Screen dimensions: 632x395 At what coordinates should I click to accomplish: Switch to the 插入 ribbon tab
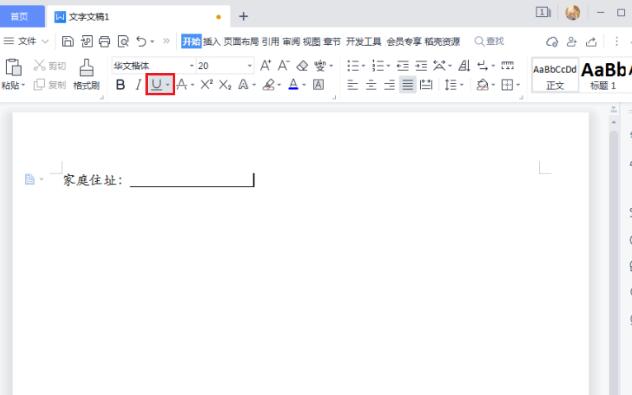click(x=211, y=41)
